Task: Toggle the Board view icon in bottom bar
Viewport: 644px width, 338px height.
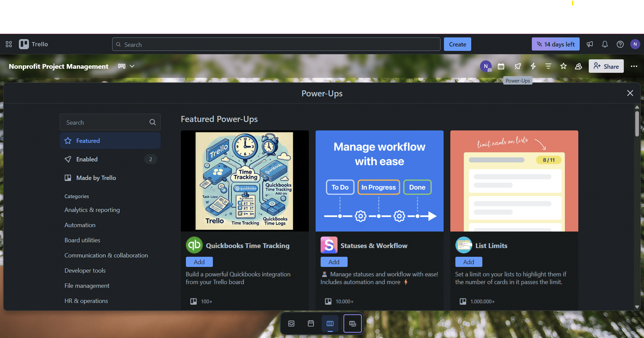Action: (330, 324)
